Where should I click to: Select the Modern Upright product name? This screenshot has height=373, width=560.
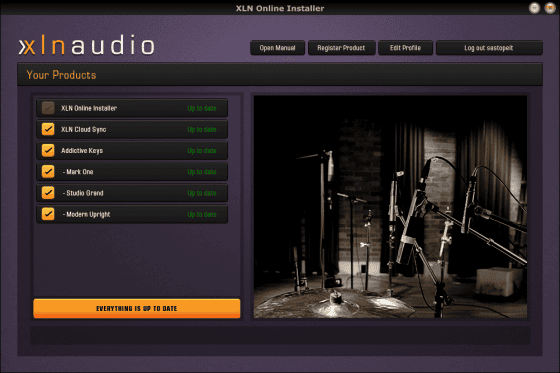pos(86,214)
